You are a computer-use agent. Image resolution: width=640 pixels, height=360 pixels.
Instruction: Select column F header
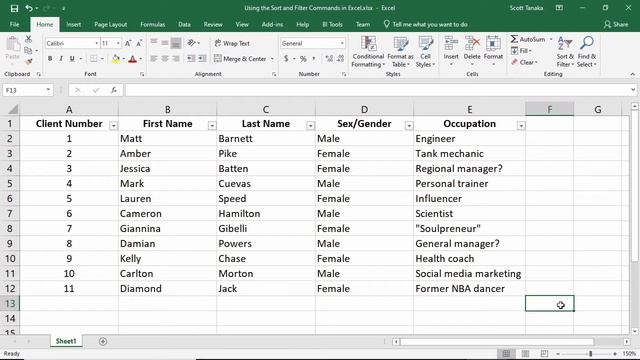pos(549,109)
